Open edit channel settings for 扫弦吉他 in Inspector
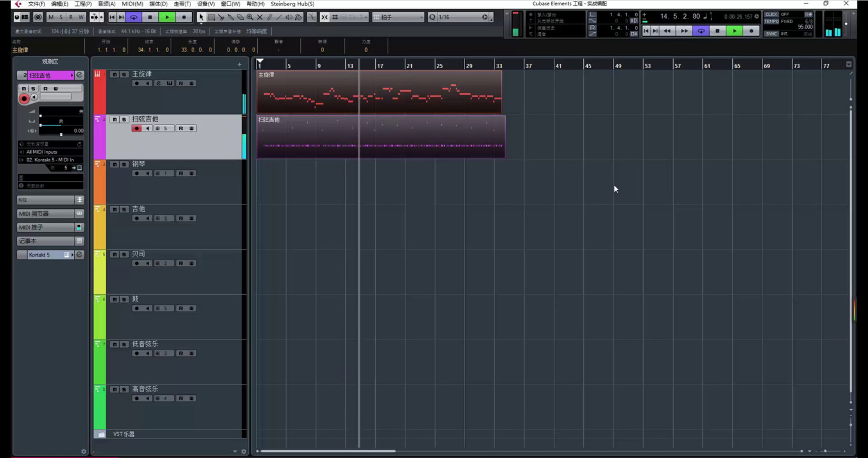868x458 pixels. 80,75
